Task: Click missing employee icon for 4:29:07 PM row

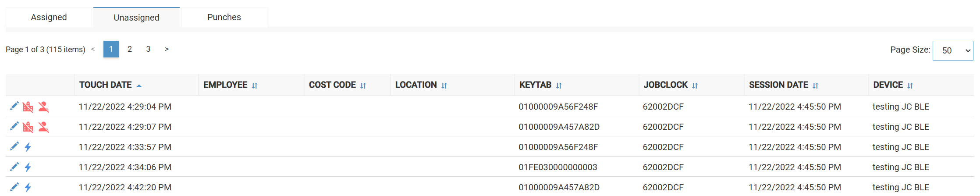Action: 43,127
